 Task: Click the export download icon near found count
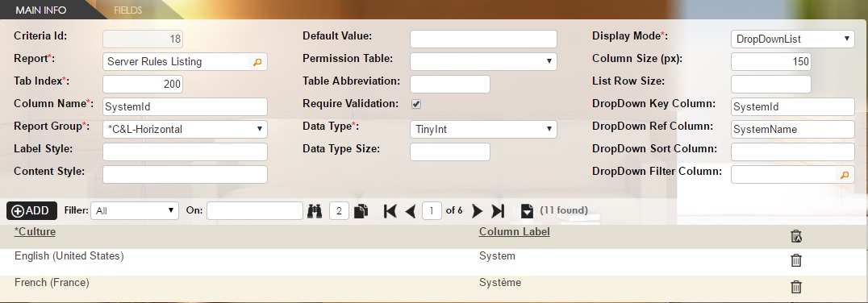pyautogui.click(x=527, y=210)
